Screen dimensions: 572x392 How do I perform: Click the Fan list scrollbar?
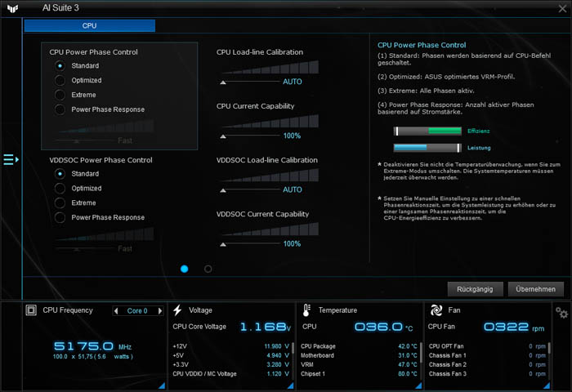click(549, 348)
